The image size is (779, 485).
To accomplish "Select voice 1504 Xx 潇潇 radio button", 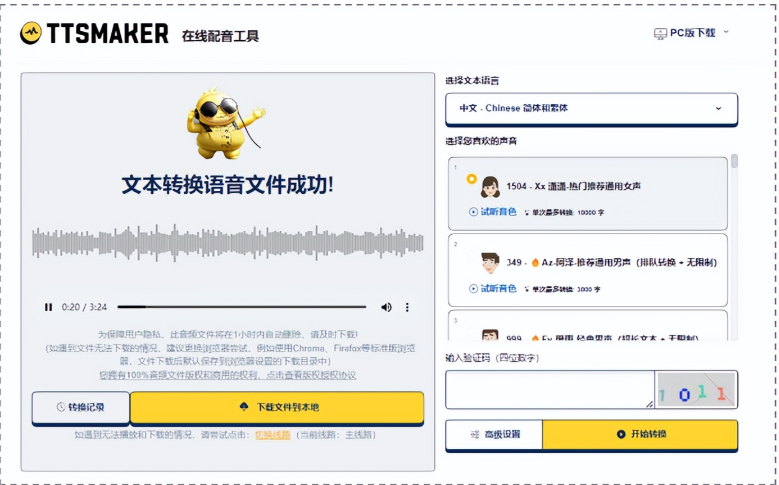I will pyautogui.click(x=471, y=179).
